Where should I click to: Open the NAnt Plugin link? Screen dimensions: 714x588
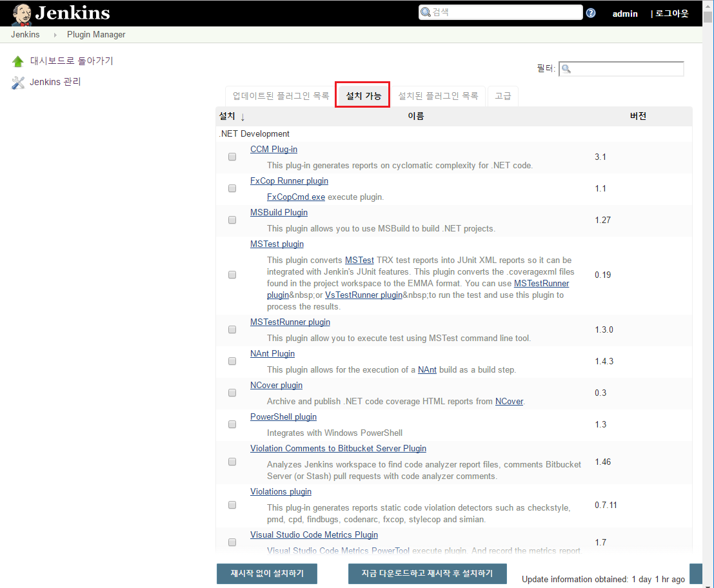pos(272,353)
